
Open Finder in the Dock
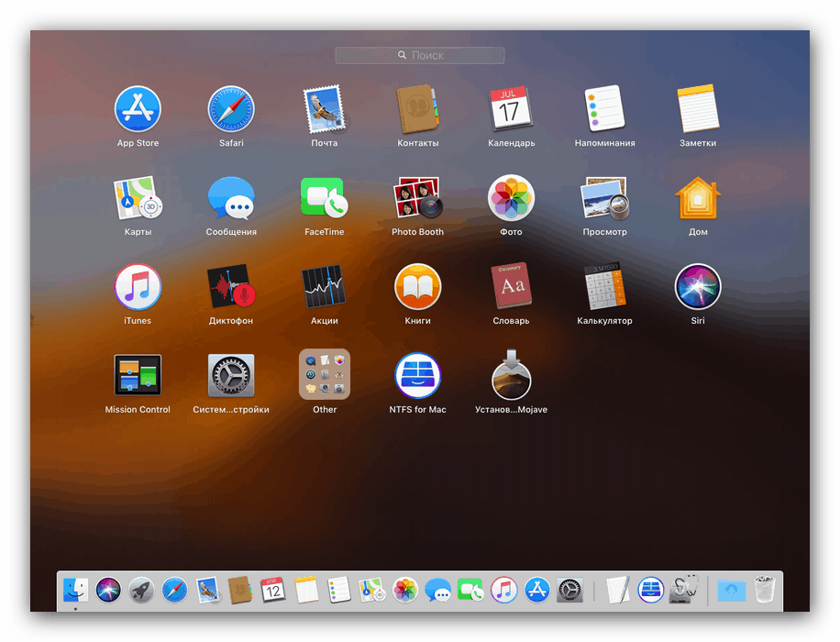pyautogui.click(x=75, y=590)
